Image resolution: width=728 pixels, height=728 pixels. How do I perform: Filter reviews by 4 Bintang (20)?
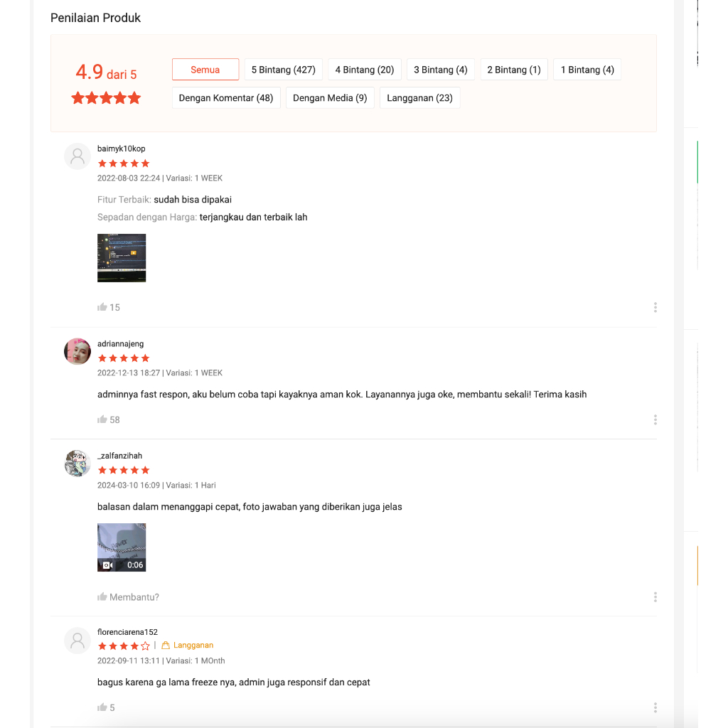point(365,70)
